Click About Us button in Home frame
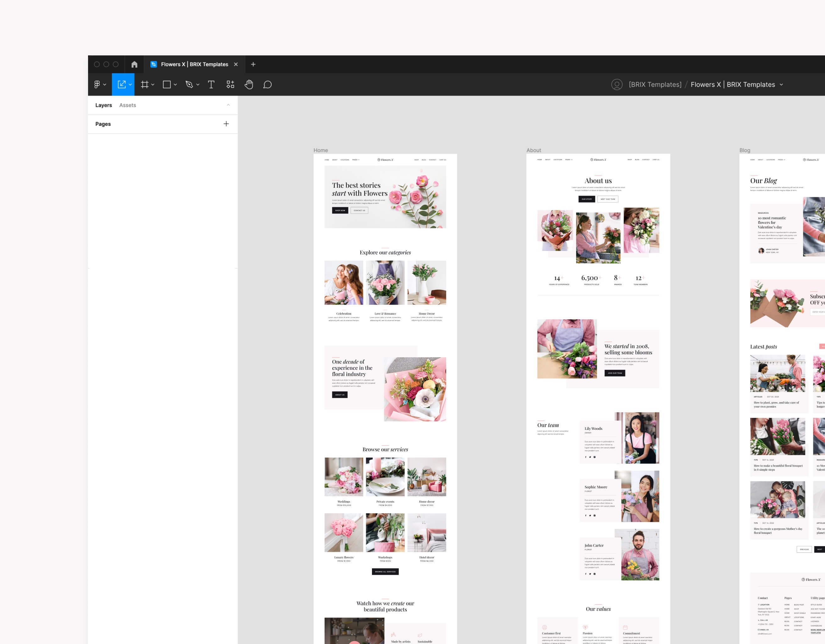 tap(340, 395)
